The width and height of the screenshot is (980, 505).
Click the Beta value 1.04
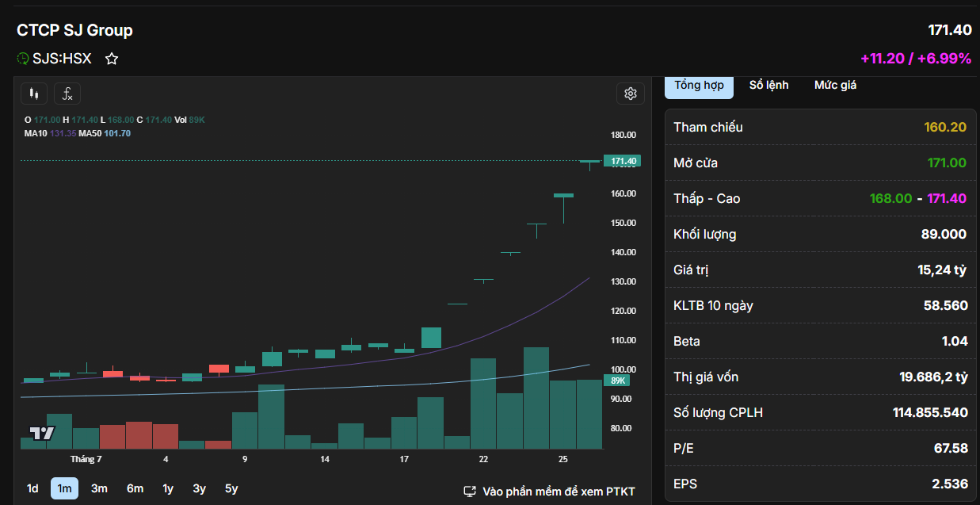[954, 342]
